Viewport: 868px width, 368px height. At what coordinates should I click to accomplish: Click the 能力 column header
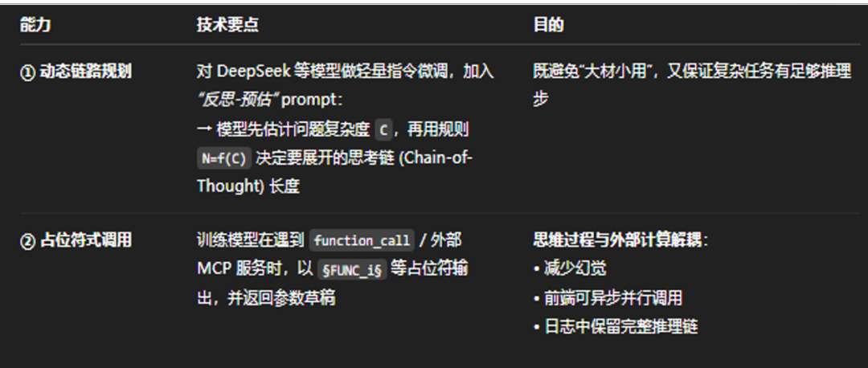click(x=35, y=25)
